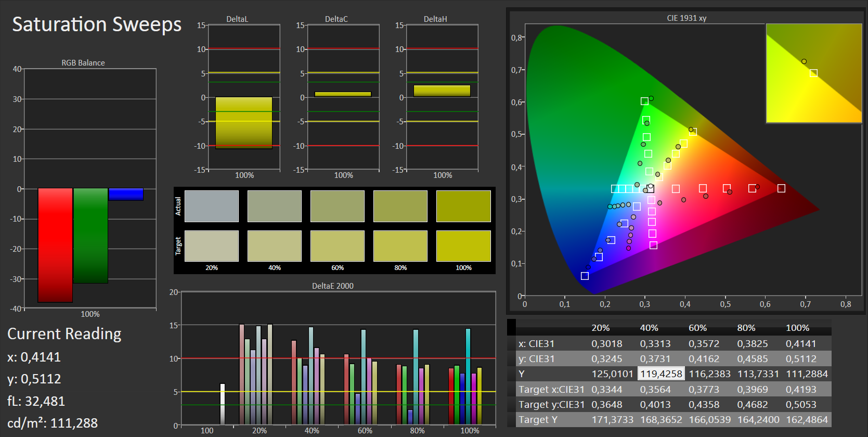Click the Current Reading heading
This screenshot has height=437, width=868.
coord(64,334)
